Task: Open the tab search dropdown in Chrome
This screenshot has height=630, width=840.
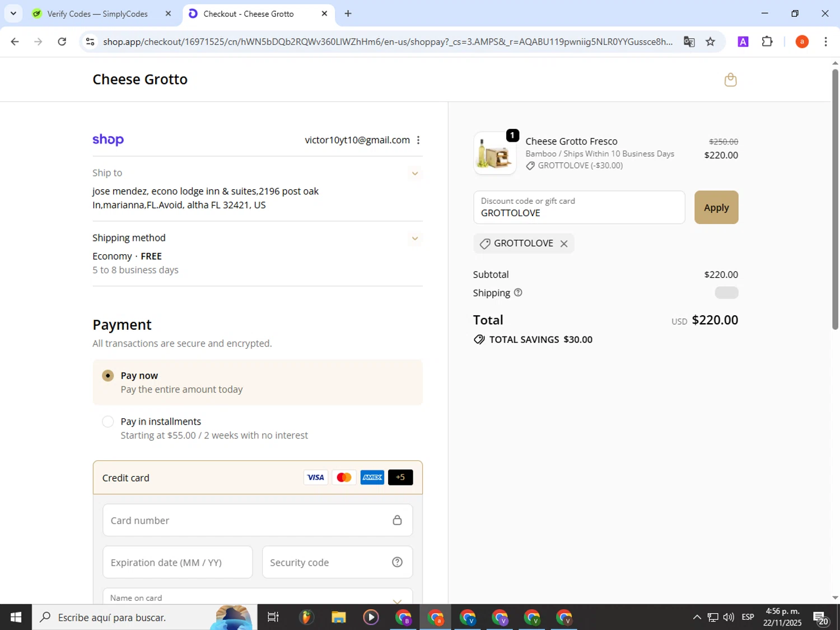Action: pyautogui.click(x=13, y=13)
